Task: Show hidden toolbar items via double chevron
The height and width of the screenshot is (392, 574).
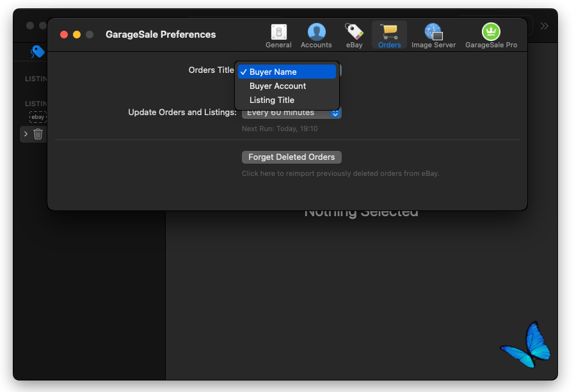Action: click(x=544, y=26)
